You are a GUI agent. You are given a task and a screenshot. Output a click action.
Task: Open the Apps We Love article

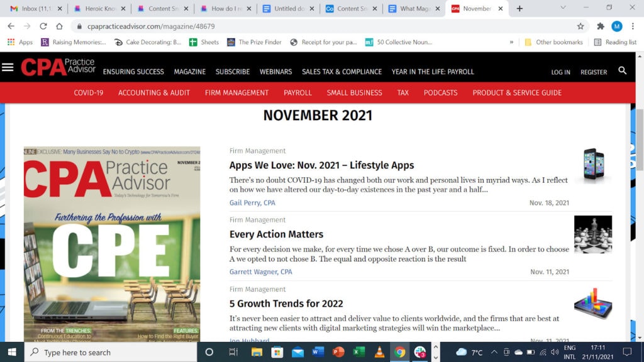321,165
